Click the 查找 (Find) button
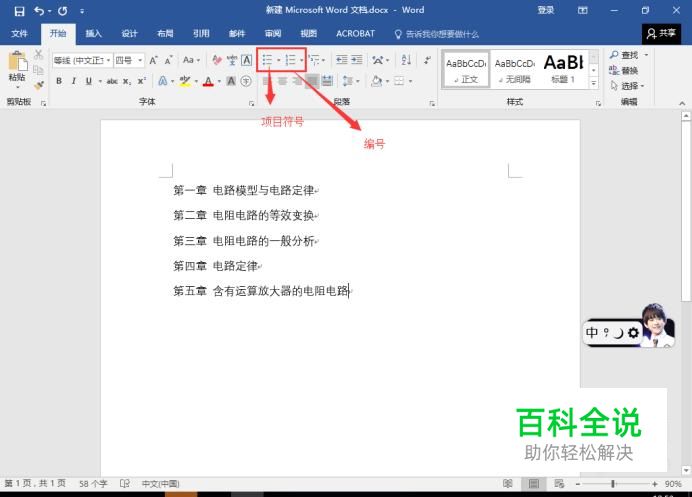Image resolution: width=692 pixels, height=497 pixels. pyautogui.click(x=624, y=55)
